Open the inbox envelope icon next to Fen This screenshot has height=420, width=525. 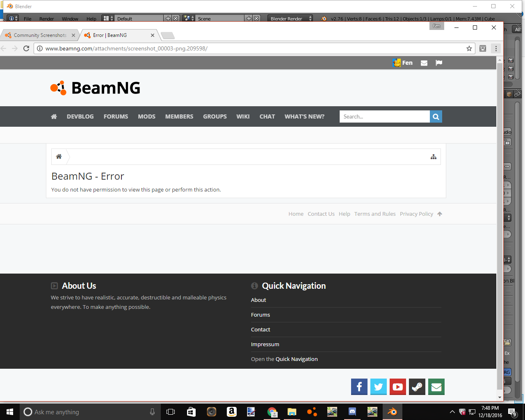click(424, 63)
